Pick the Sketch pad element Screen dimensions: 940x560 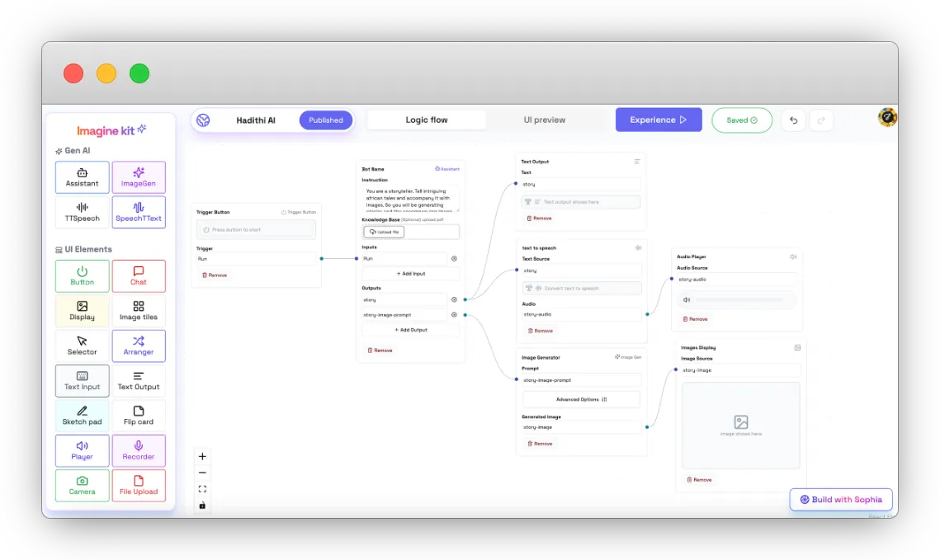(82, 415)
